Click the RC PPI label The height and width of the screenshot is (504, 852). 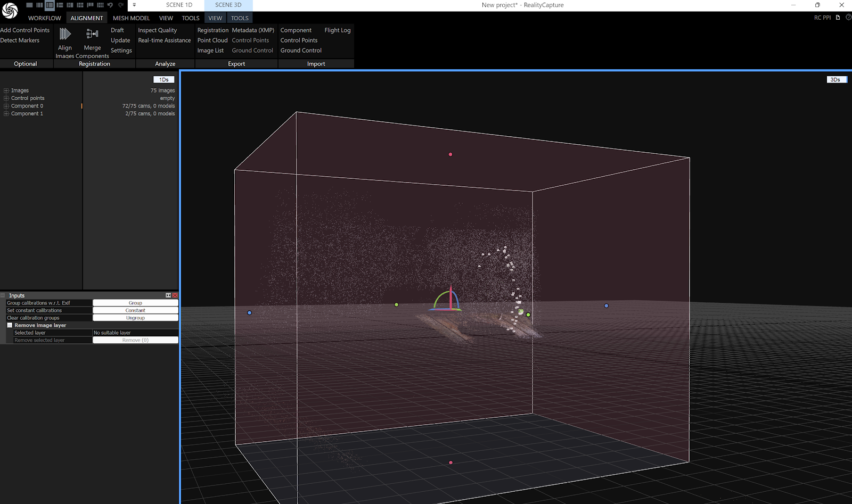click(822, 18)
